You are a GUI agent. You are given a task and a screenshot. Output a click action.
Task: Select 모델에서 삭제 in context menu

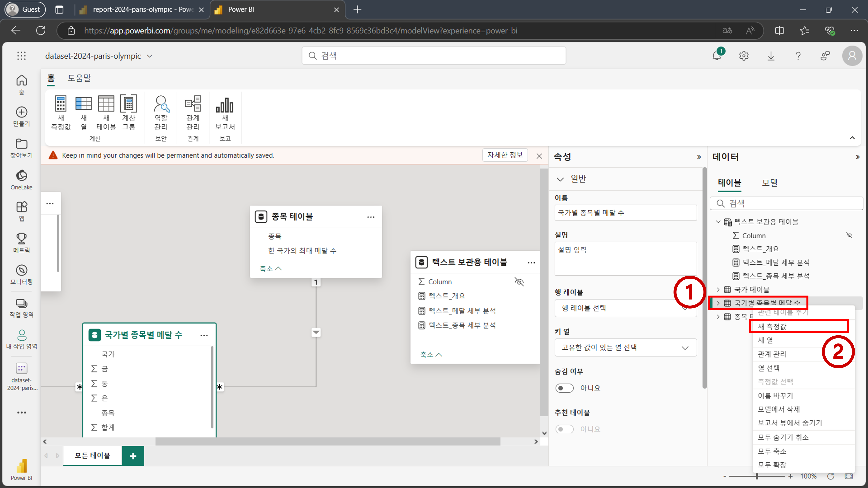click(803, 409)
